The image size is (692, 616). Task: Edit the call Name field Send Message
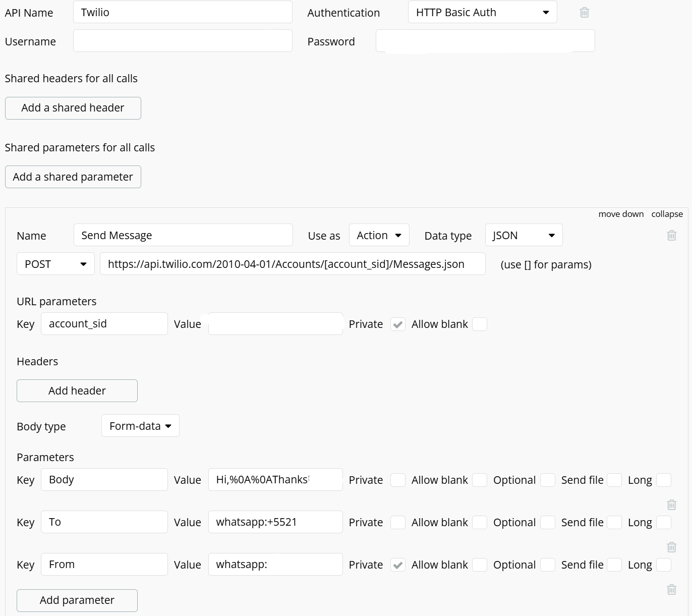click(183, 235)
